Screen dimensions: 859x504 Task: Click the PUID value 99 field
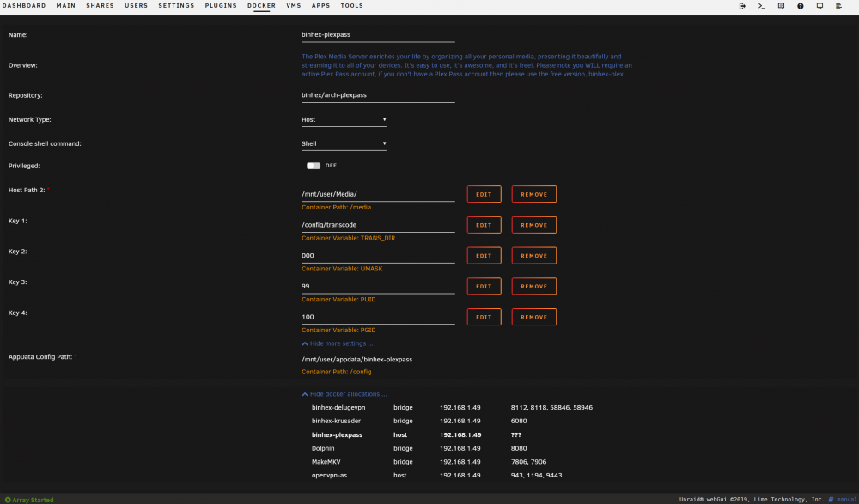pos(378,287)
